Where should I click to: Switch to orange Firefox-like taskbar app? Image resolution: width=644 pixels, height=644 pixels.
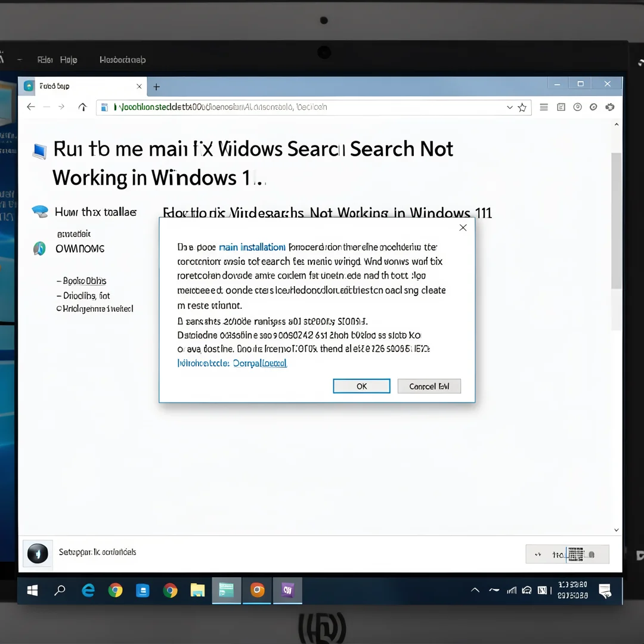pos(258,590)
